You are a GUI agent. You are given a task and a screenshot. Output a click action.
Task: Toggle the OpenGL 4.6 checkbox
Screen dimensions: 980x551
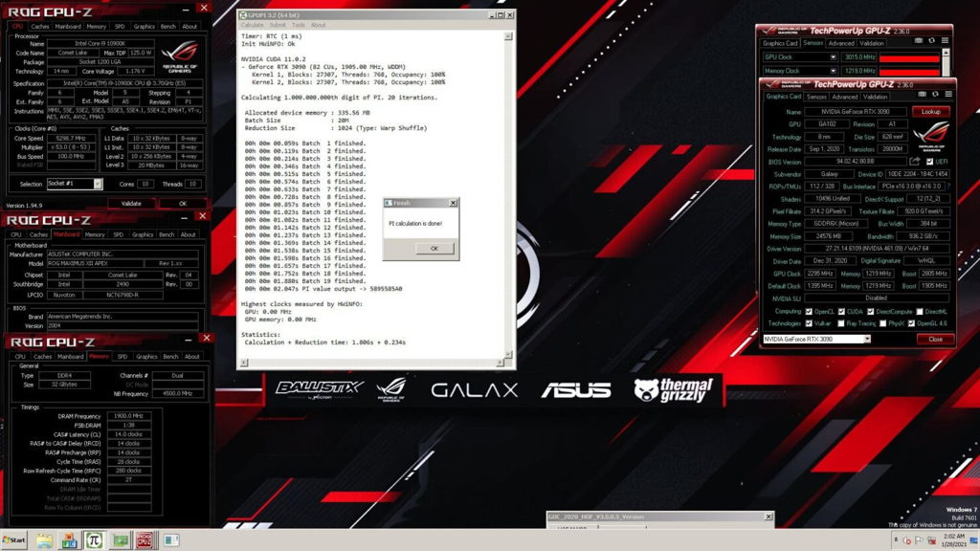[x=911, y=323]
